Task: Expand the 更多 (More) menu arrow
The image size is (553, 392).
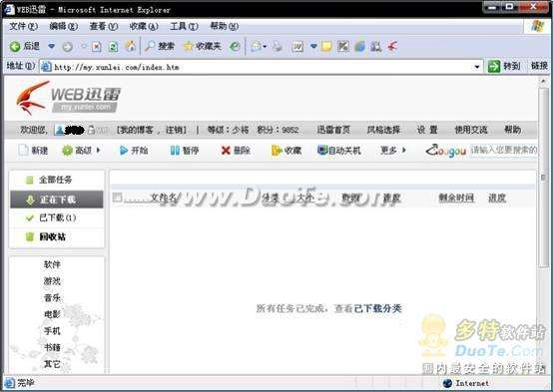Action: point(404,151)
